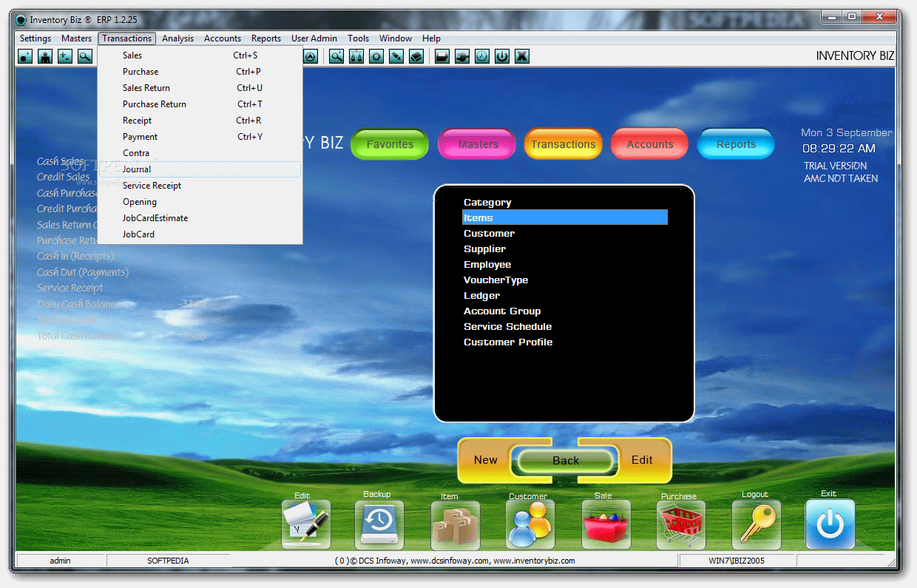This screenshot has width=917, height=588.
Task: Click the green Back button
Action: [566, 461]
